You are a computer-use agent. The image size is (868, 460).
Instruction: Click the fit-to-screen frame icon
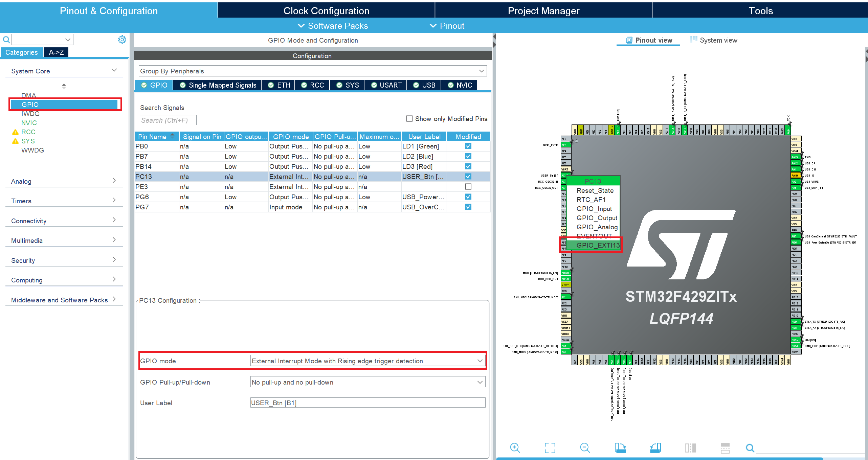pyautogui.click(x=550, y=448)
